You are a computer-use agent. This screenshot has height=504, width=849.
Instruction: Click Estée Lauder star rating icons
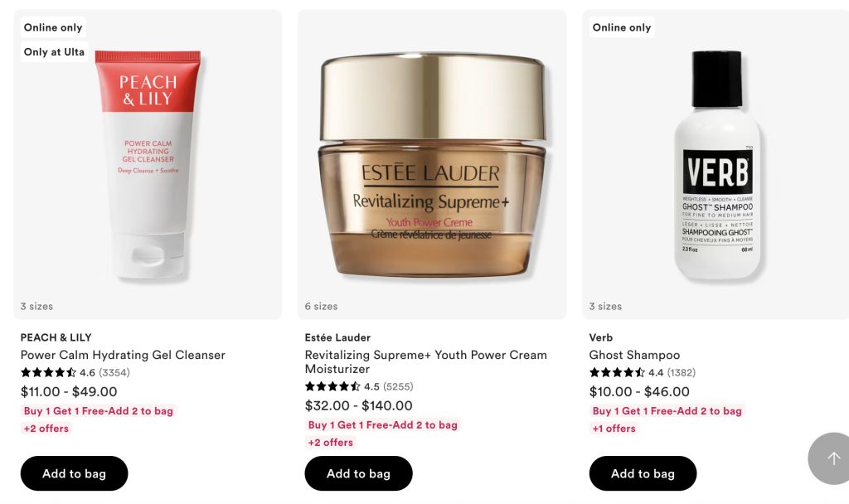(x=332, y=386)
